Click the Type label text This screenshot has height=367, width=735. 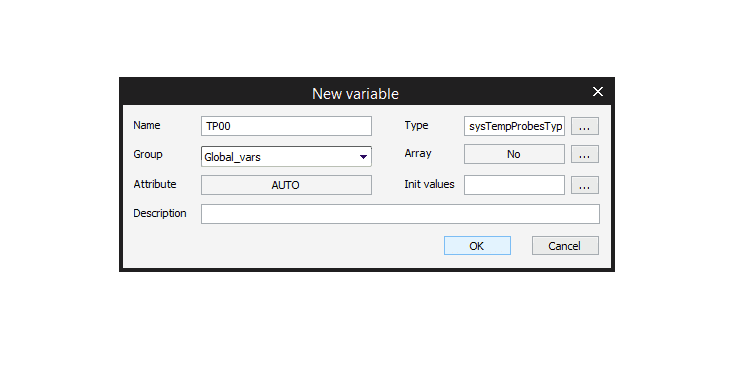click(x=416, y=126)
